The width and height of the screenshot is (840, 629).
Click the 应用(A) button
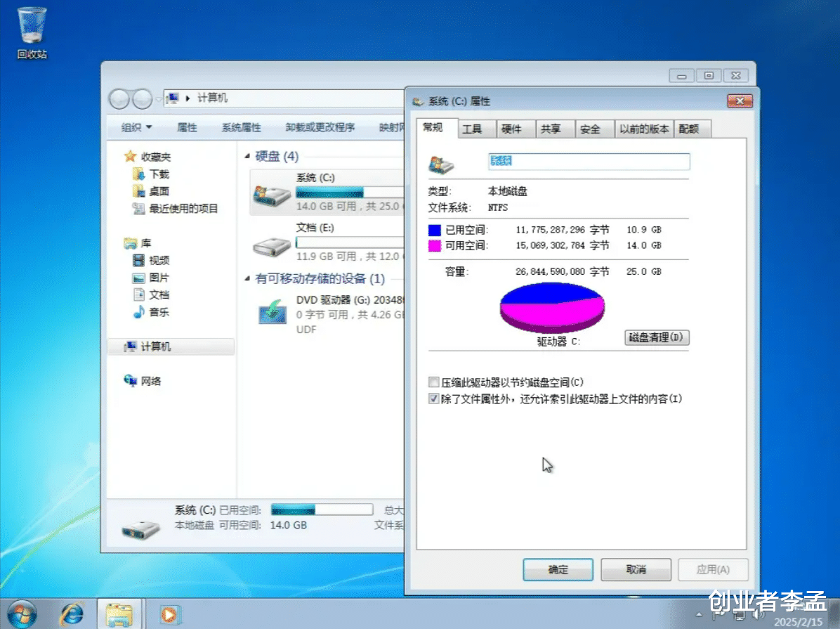(713, 569)
